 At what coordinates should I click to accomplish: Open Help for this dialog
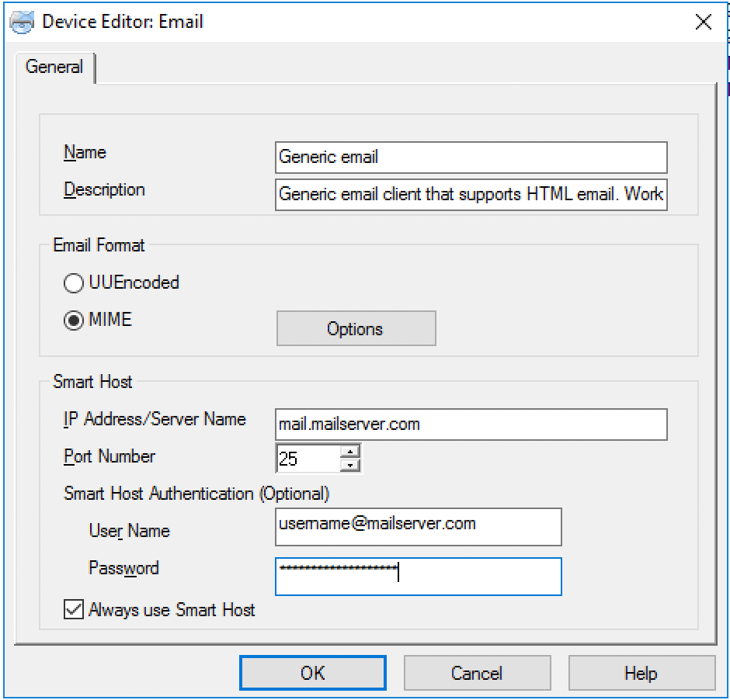[641, 673]
